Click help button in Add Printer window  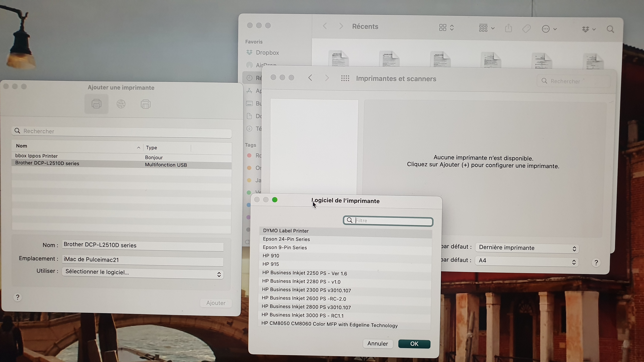[18, 297]
